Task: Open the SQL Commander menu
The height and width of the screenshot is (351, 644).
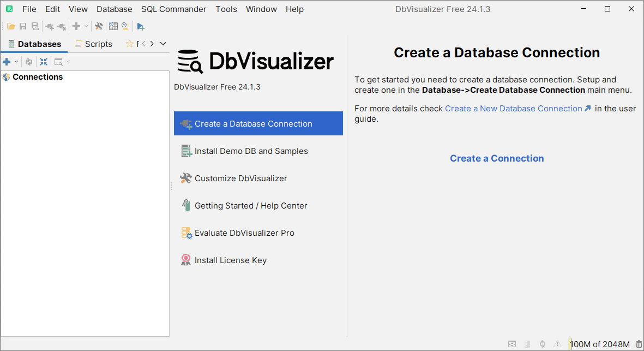Action: pyautogui.click(x=174, y=9)
